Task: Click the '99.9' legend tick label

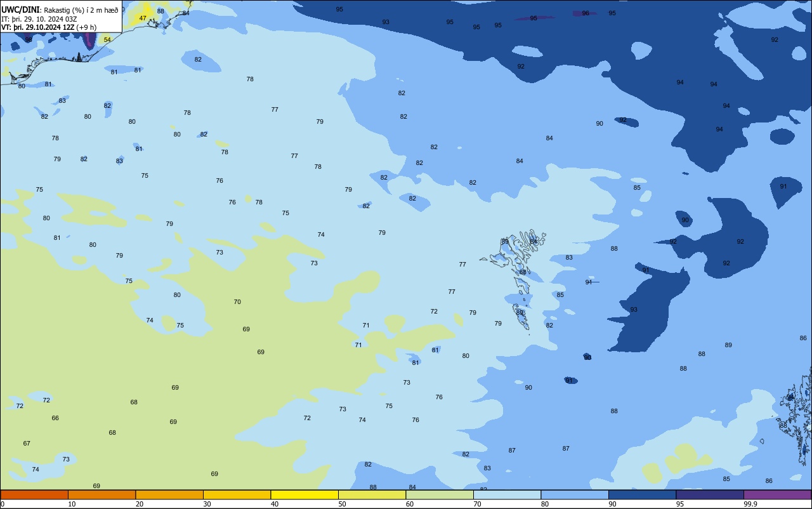Action: tap(750, 504)
